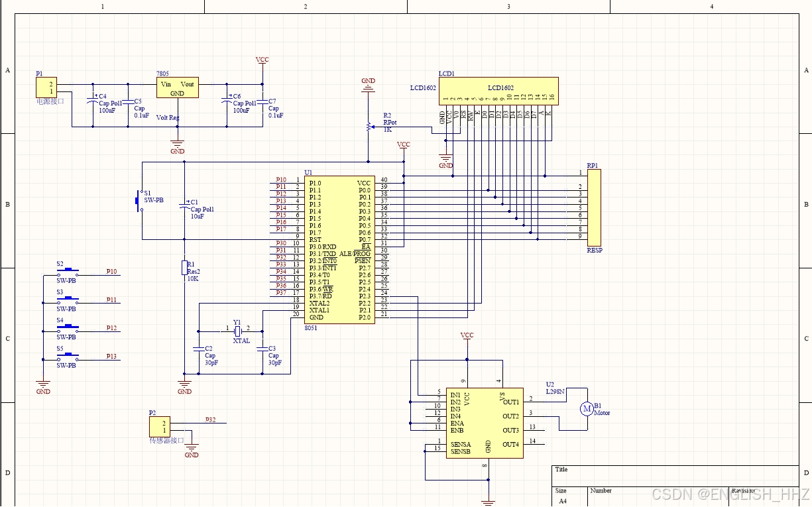Click the Vout pin label on the 7805
Screen dimensions: 812x507
[x=188, y=84]
